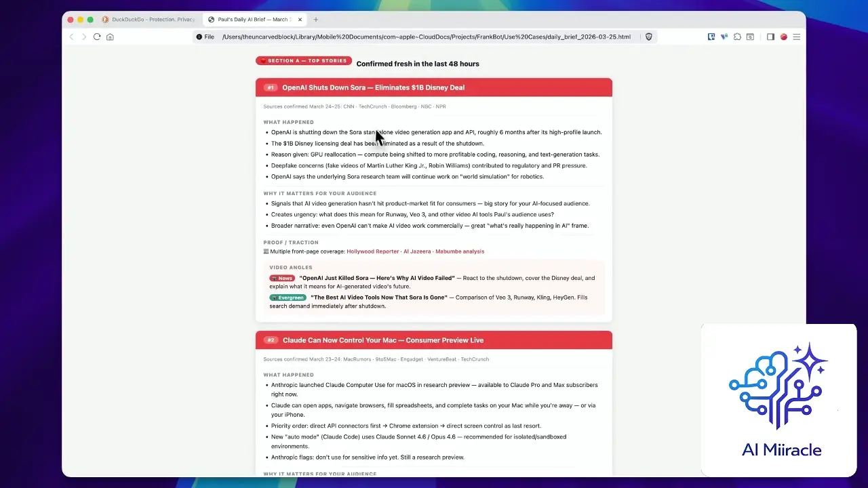Click the "Reason given: GPU reallocation" bullet
The image size is (868, 488).
[x=435, y=155]
